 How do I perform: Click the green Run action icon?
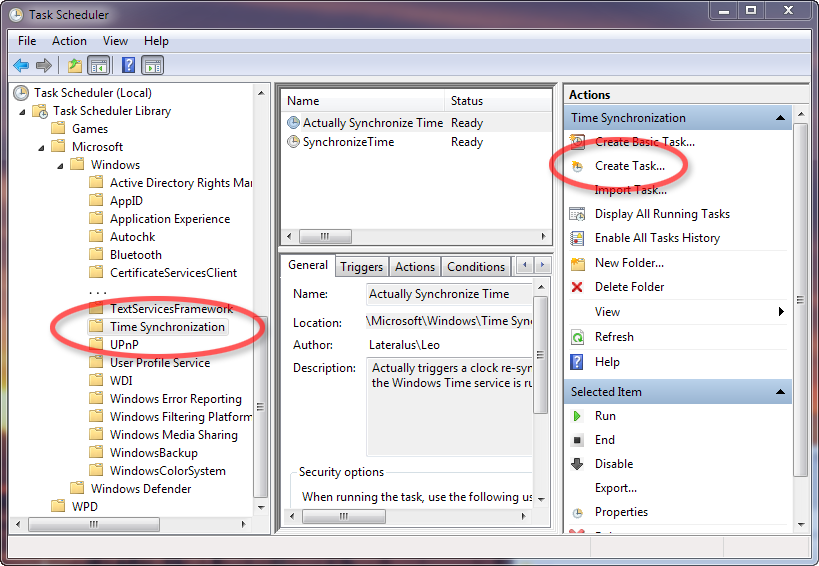[x=577, y=416]
